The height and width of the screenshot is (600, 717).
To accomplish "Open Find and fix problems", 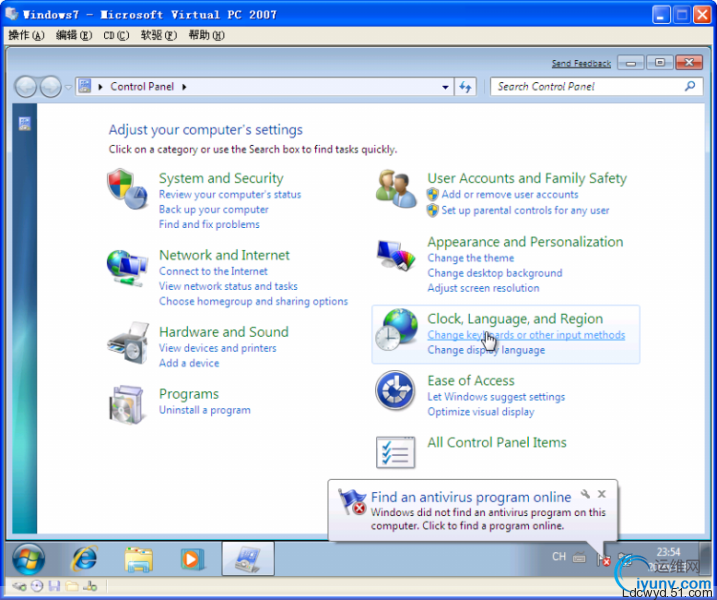I will tap(209, 224).
